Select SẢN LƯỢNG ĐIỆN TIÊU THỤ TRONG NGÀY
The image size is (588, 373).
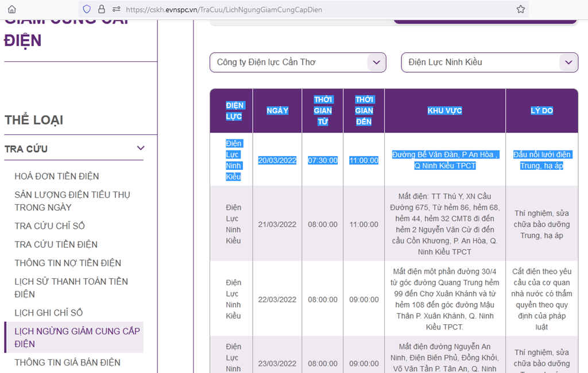coord(72,201)
